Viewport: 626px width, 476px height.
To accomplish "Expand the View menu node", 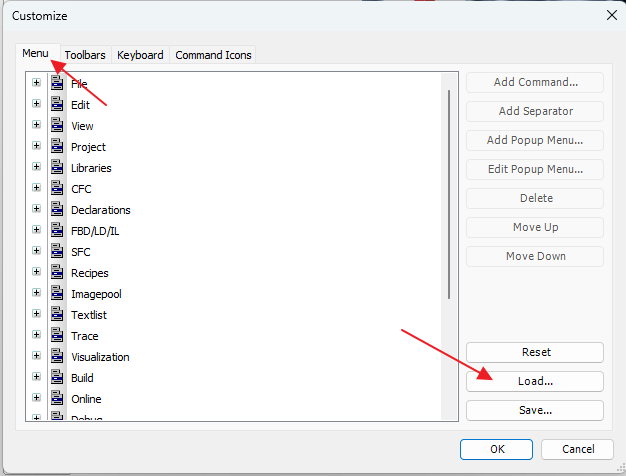I will pyautogui.click(x=36, y=125).
